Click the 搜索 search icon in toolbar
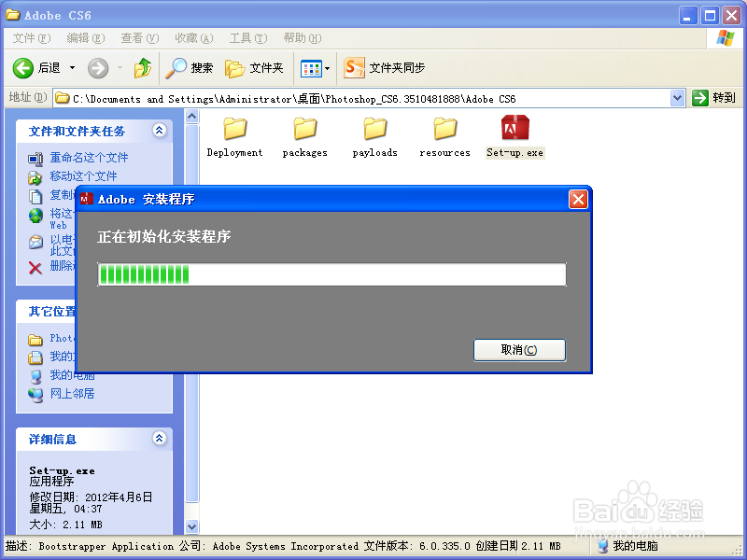747x560 pixels. tap(179, 67)
